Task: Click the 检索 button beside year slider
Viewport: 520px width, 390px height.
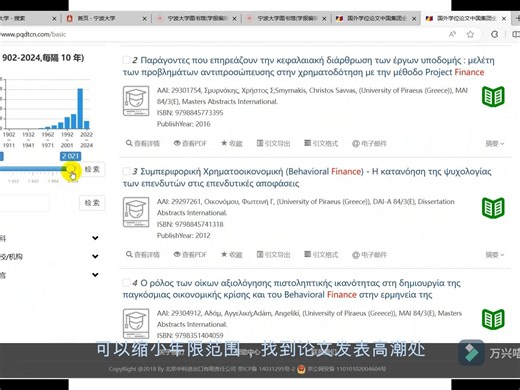Action: click(92, 169)
